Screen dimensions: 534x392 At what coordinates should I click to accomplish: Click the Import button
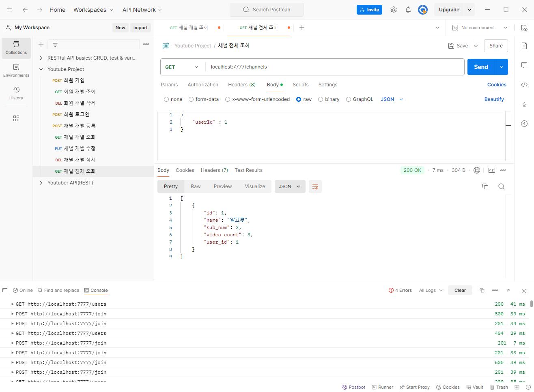coord(140,28)
